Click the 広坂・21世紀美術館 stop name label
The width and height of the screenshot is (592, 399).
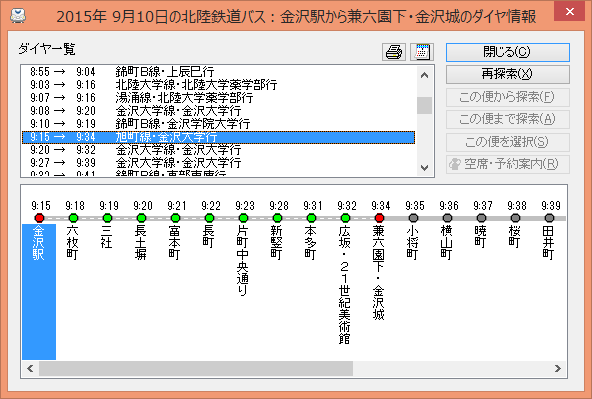tap(344, 284)
